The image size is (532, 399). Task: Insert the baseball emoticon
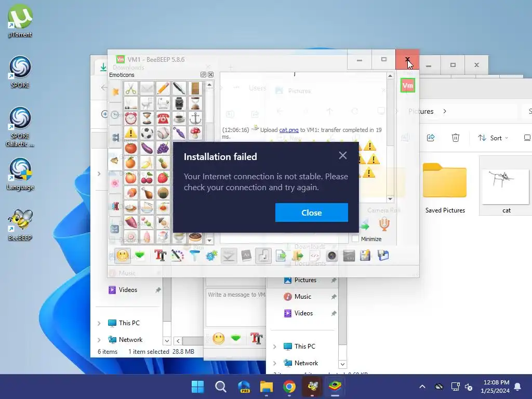(x=163, y=133)
